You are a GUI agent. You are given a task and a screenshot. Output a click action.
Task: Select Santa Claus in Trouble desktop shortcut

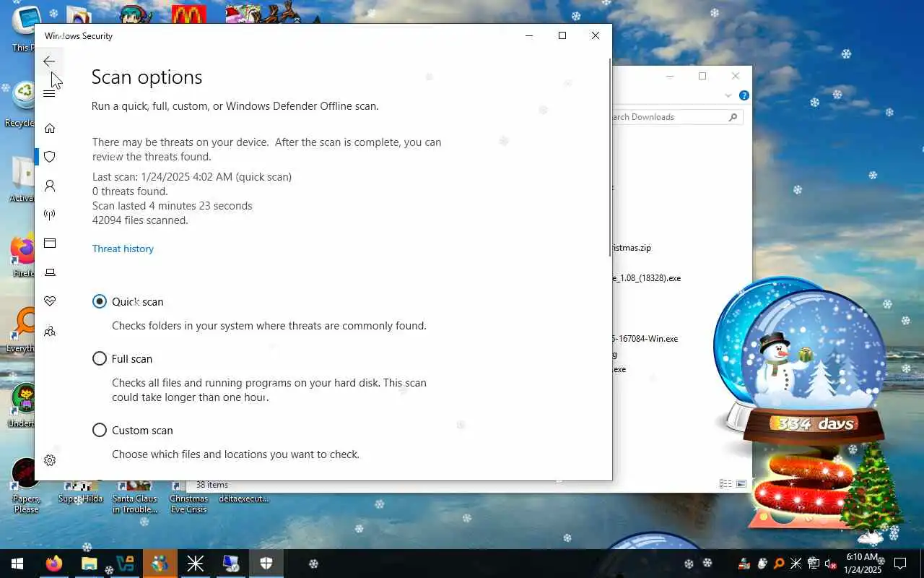(135, 497)
